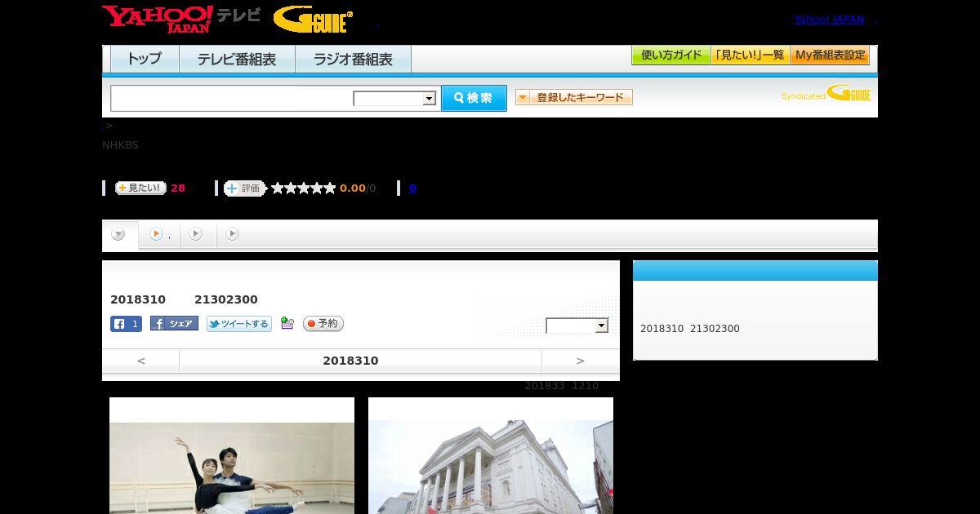Switch to the ラジオ番組表 tab

353,60
